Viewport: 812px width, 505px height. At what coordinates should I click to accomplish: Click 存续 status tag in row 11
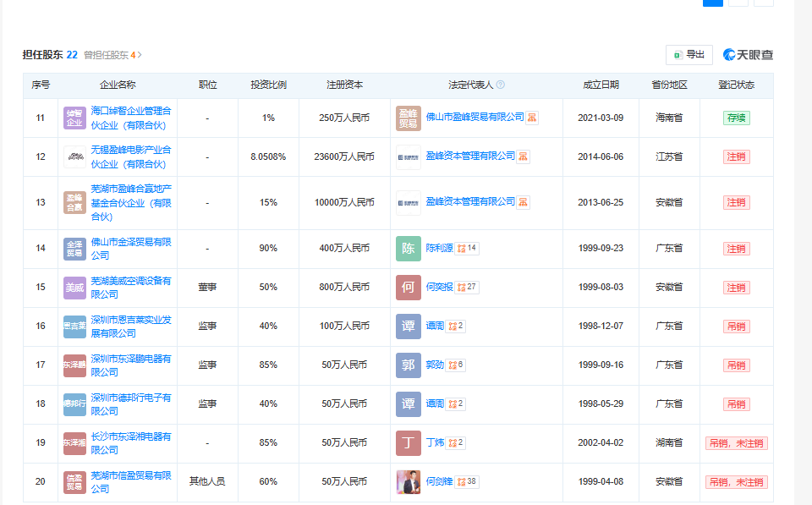(x=737, y=118)
